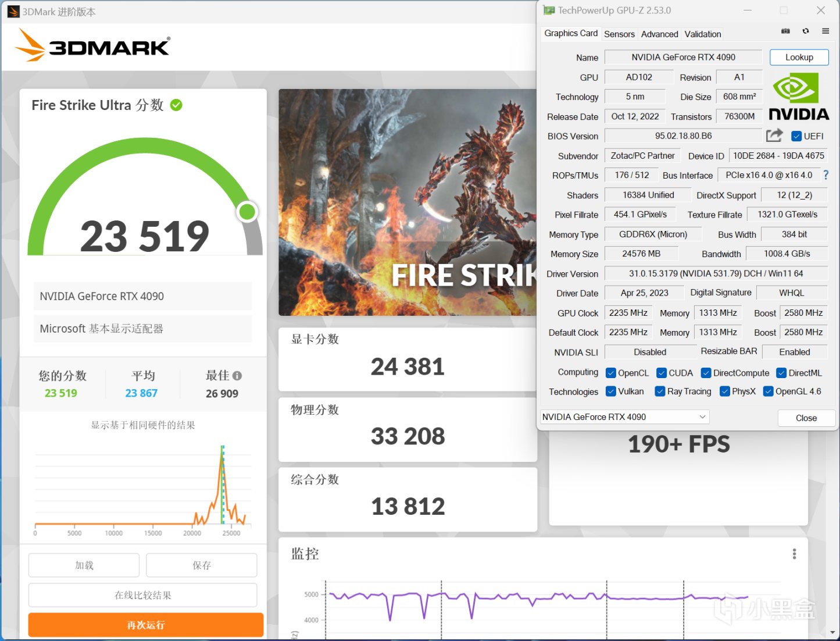Click the Texture Fillrate value 1321.0 GTexel/s

787,215
